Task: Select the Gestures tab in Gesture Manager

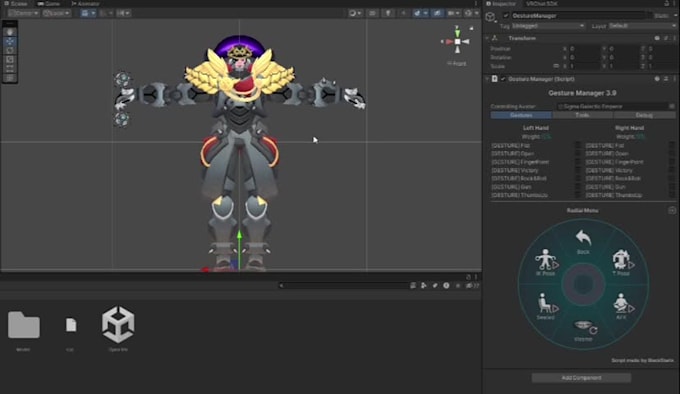Action: (521, 115)
